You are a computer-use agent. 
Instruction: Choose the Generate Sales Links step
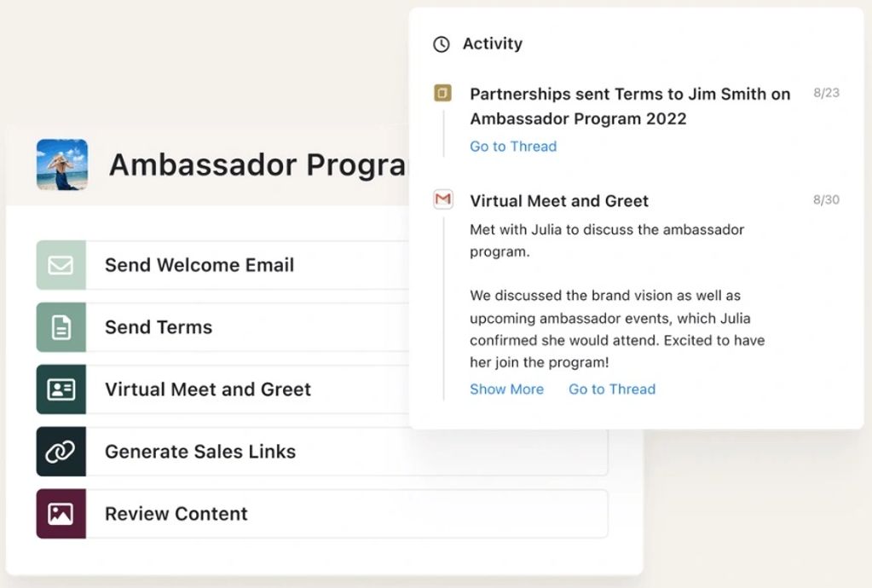(x=200, y=452)
